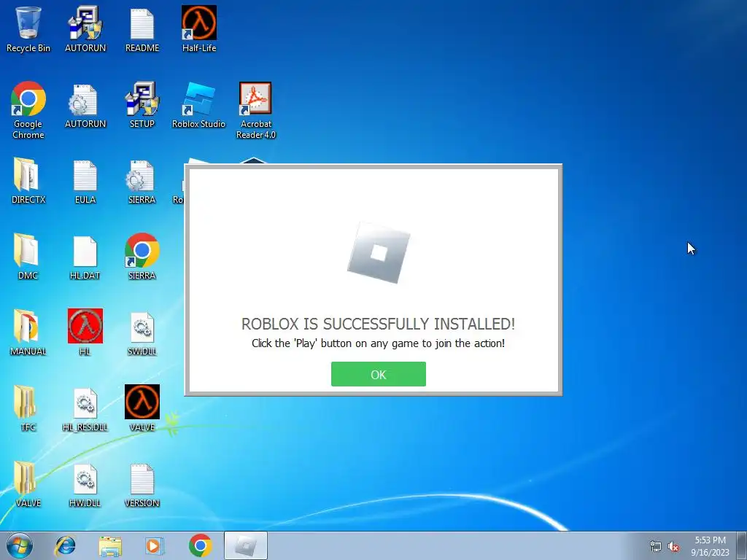Launch Internet Explorer from the taskbar
Screen dimensions: 747x560
(x=65, y=545)
